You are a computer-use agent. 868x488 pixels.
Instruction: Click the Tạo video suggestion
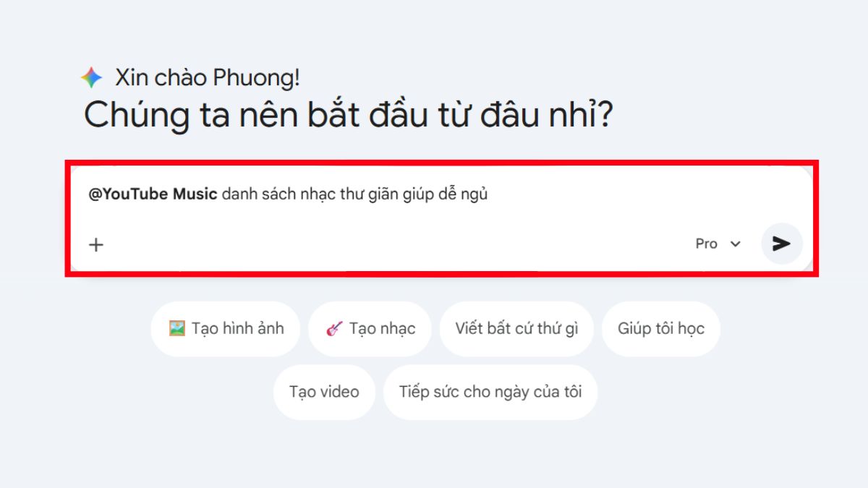(x=324, y=391)
